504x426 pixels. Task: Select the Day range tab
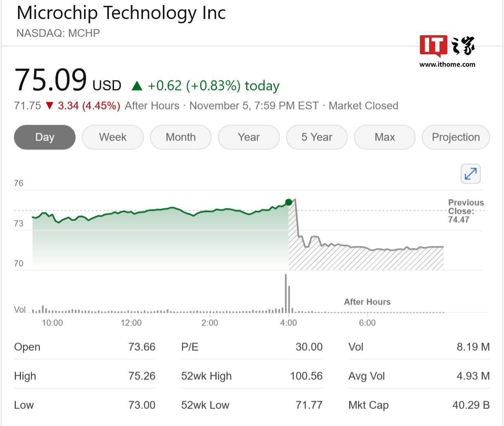[x=45, y=137]
